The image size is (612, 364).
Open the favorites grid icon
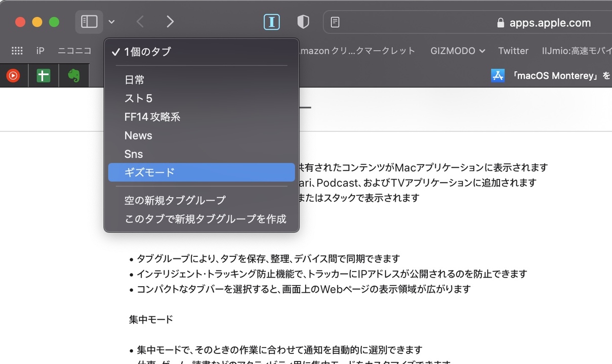(x=17, y=51)
